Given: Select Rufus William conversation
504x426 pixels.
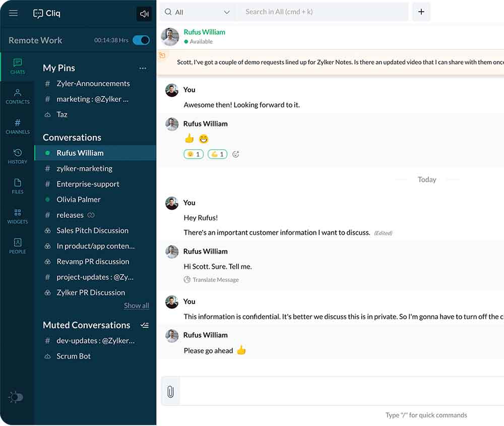Looking at the screenshot, I should click(95, 153).
